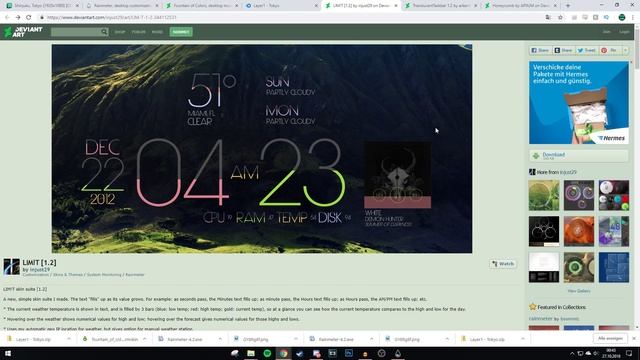Switch to the Rainmeter desktop customization tab

pos(122,6)
